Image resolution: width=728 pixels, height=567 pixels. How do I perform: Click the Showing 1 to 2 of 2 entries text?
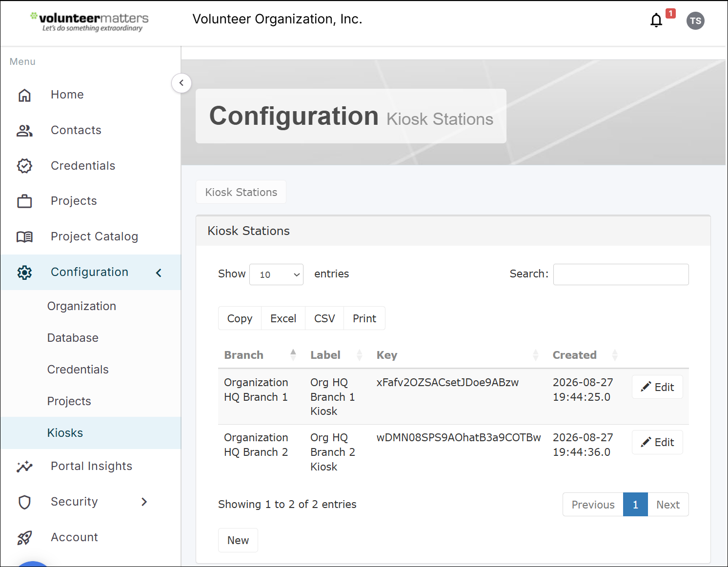(287, 505)
